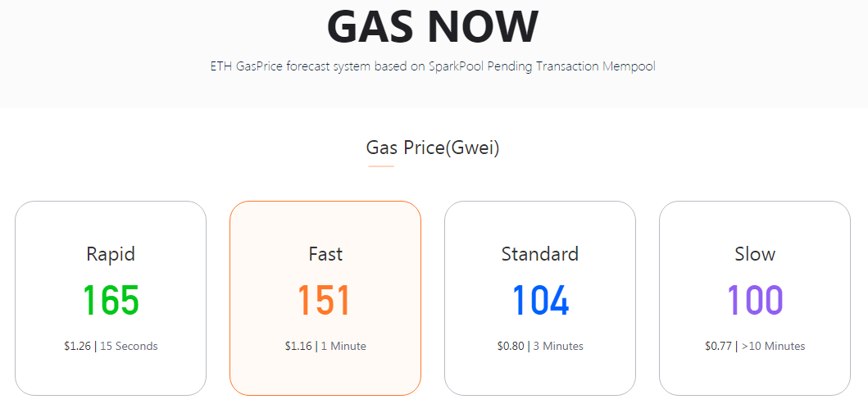The width and height of the screenshot is (868, 404).
Task: Select the Slow card label
Action: click(755, 254)
